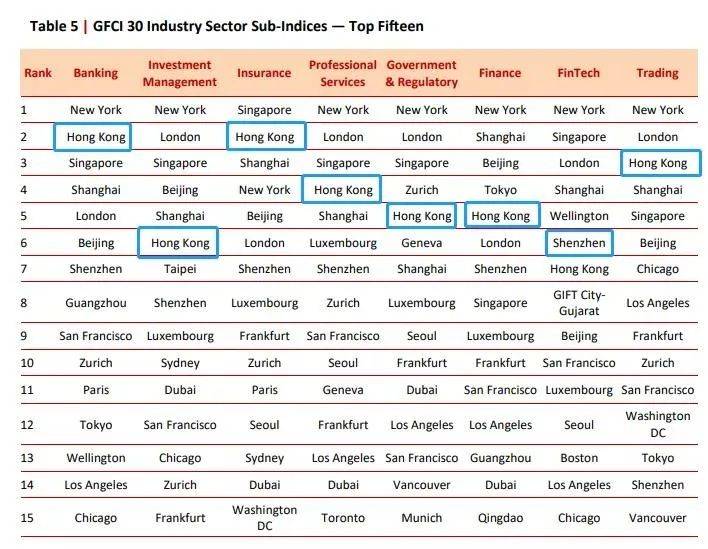Click the Government & Regulatory header

point(421,73)
